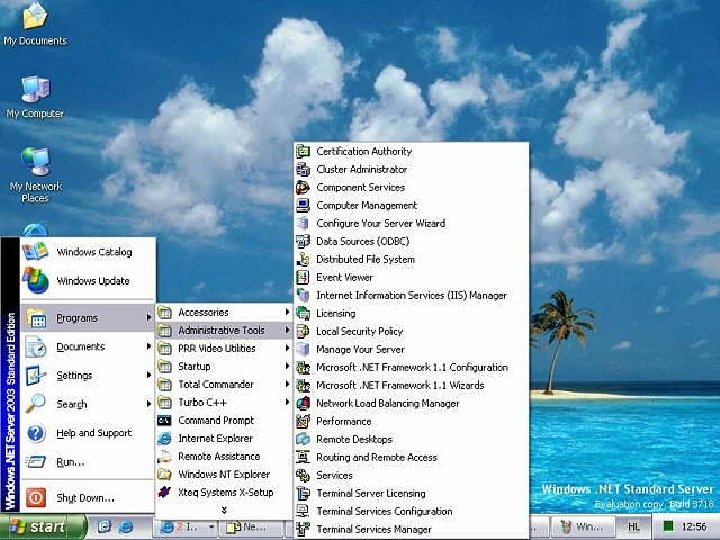Click the Routing and Remote Access icon
720x540 pixels.
303,457
